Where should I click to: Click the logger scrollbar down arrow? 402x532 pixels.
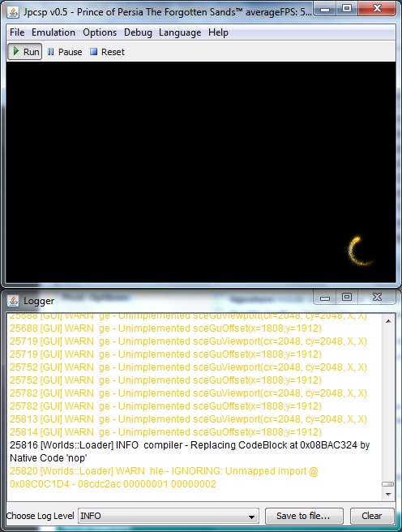coord(388,495)
